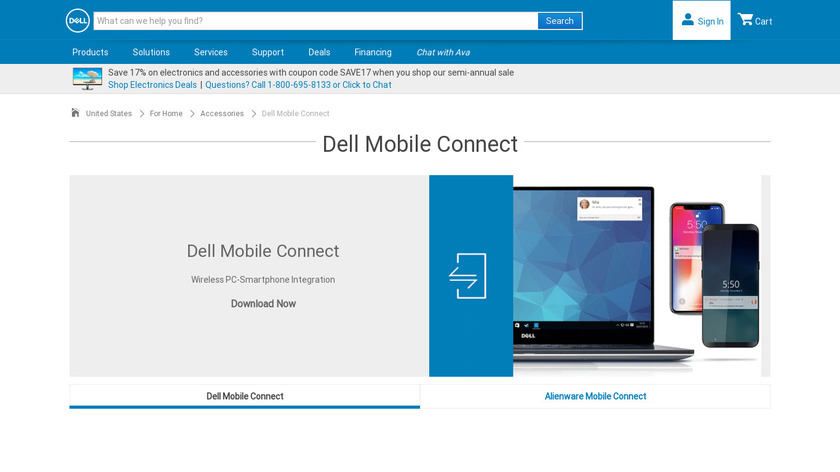The image size is (840, 472).
Task: Click the Dell logo icon
Action: click(78, 21)
